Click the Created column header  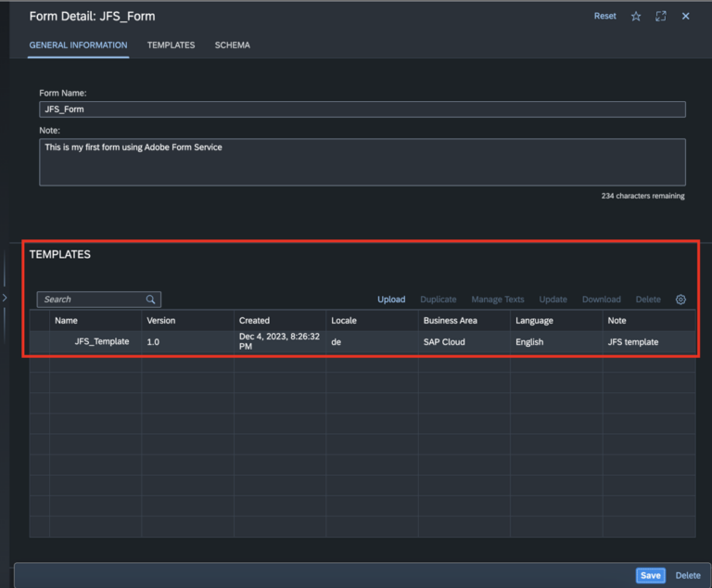[255, 321]
